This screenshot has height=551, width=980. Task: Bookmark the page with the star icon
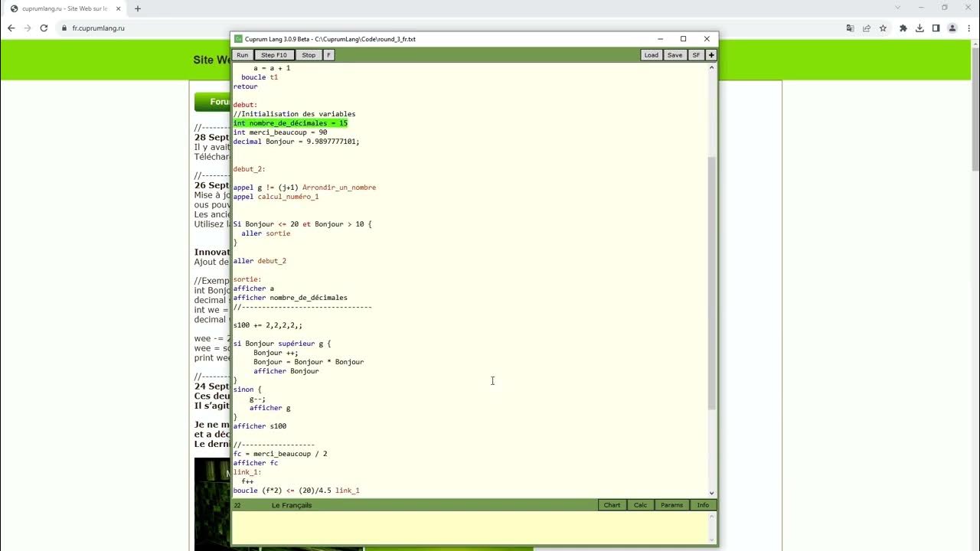point(883,28)
